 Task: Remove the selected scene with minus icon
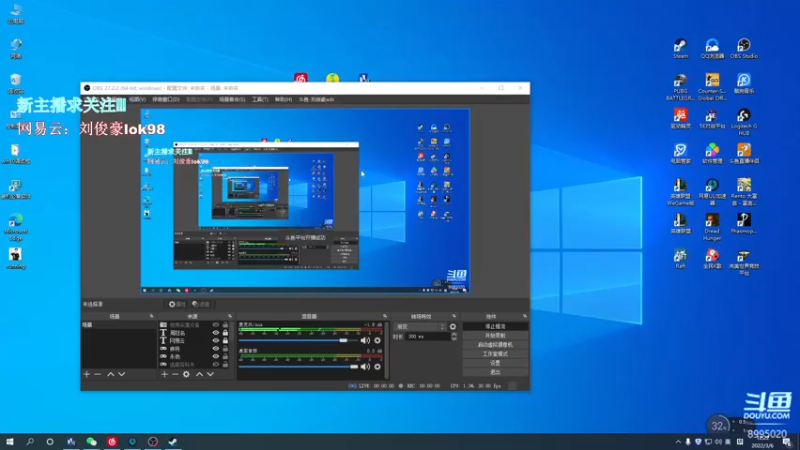point(97,374)
